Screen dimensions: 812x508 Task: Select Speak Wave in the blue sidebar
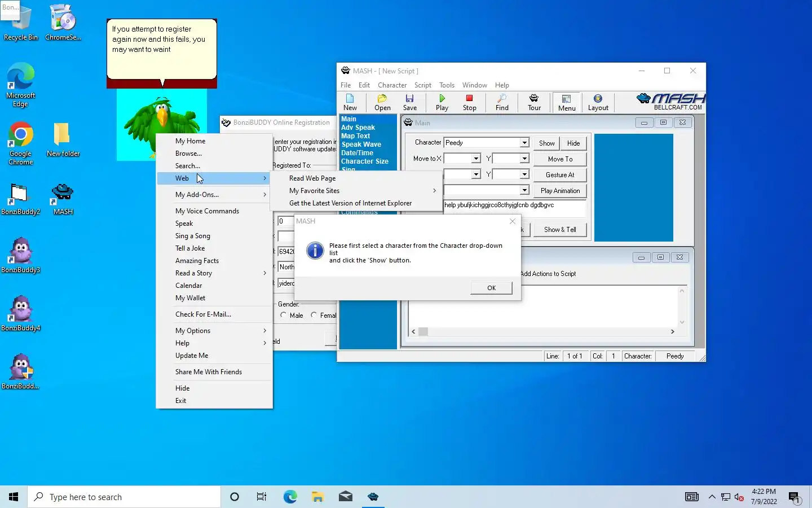click(x=361, y=144)
